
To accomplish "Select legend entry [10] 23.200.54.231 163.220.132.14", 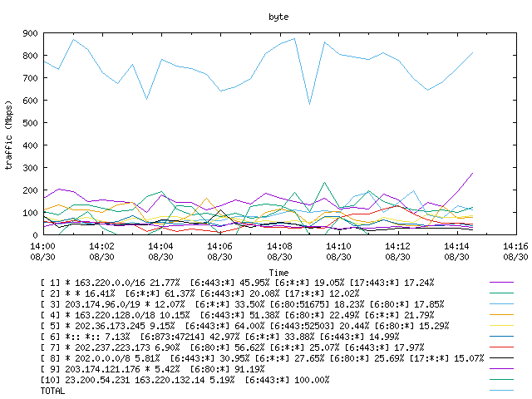I will click(185, 380).
